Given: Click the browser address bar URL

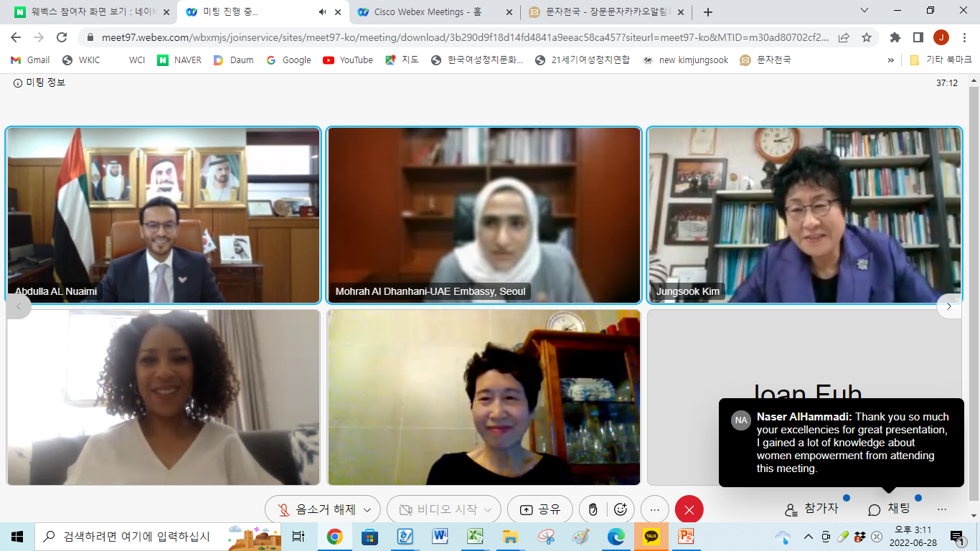Looking at the screenshot, I should (x=459, y=37).
